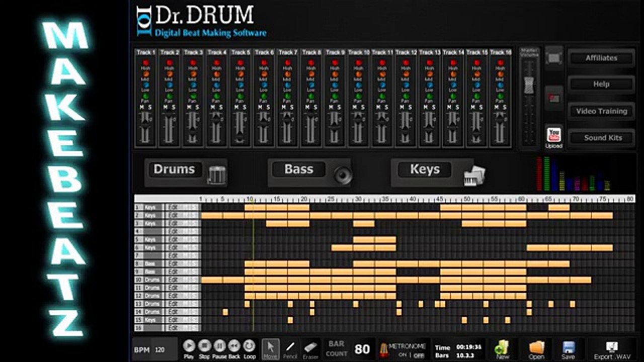Viewport: 644px width, 362px height.
Task: Select the Move arrow tool
Action: (x=270, y=349)
